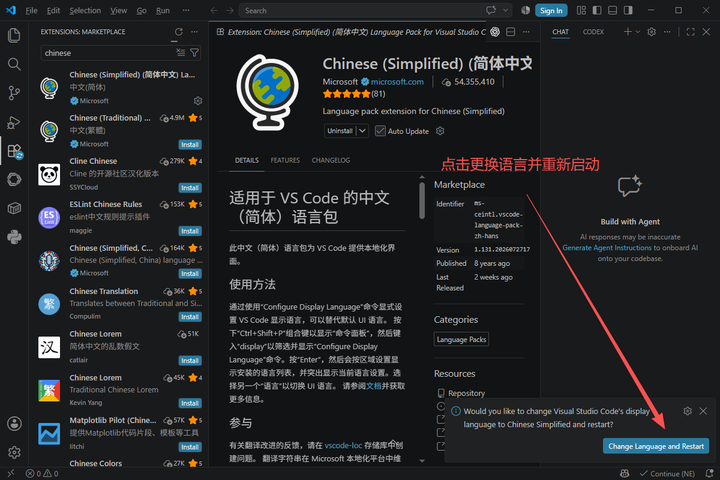Open the remote window status bar icon

point(11,473)
